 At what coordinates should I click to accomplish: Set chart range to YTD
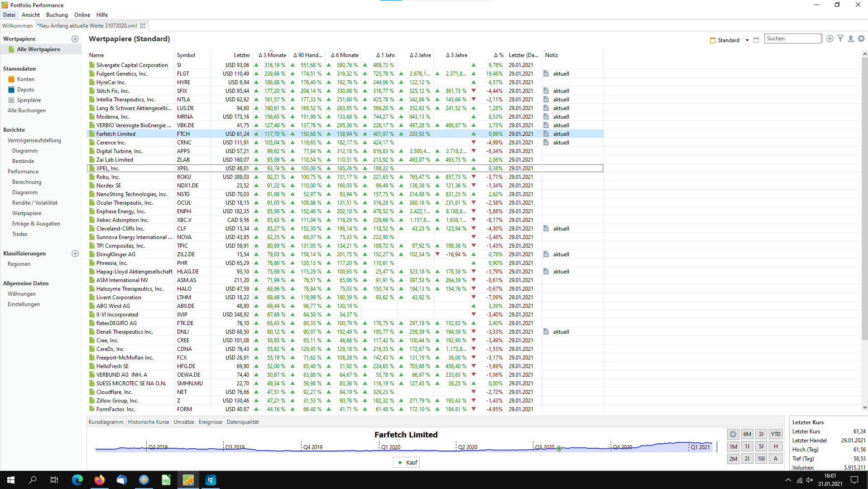(x=776, y=434)
